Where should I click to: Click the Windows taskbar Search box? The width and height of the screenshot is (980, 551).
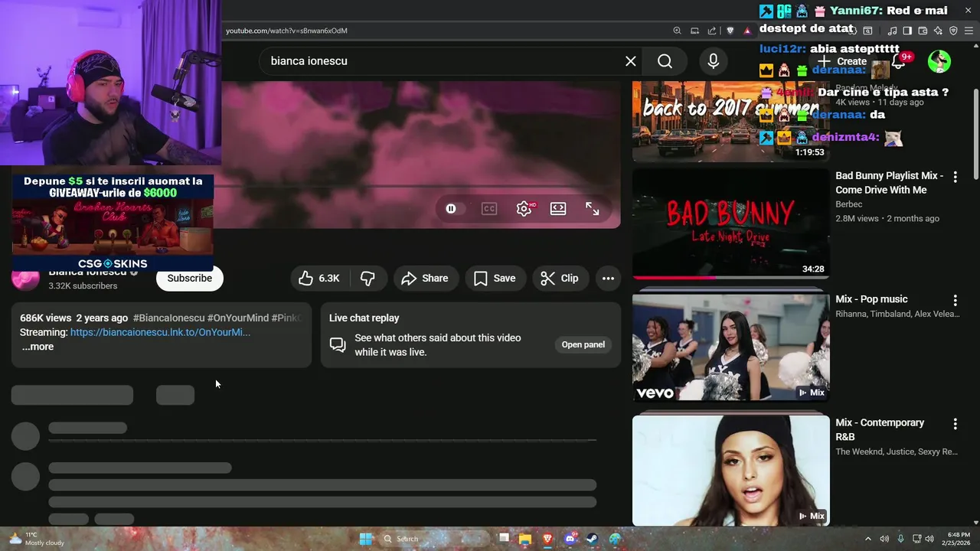pyautogui.click(x=433, y=539)
